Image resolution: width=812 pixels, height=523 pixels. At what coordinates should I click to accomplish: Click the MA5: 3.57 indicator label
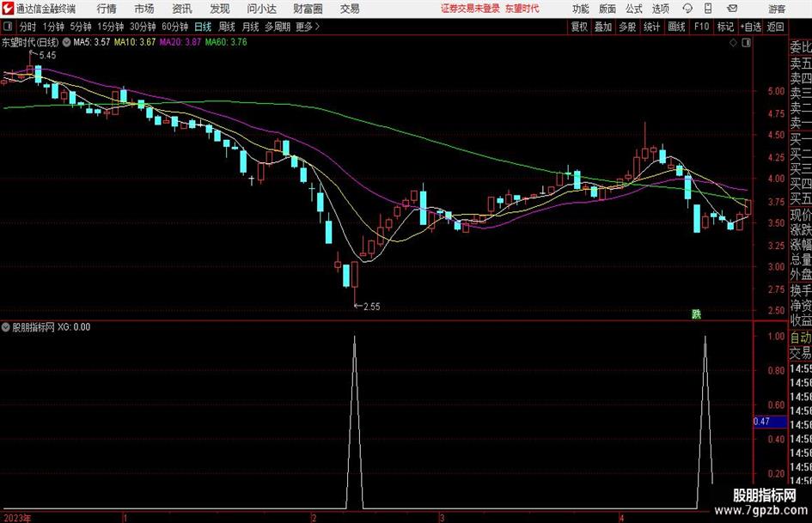point(92,42)
